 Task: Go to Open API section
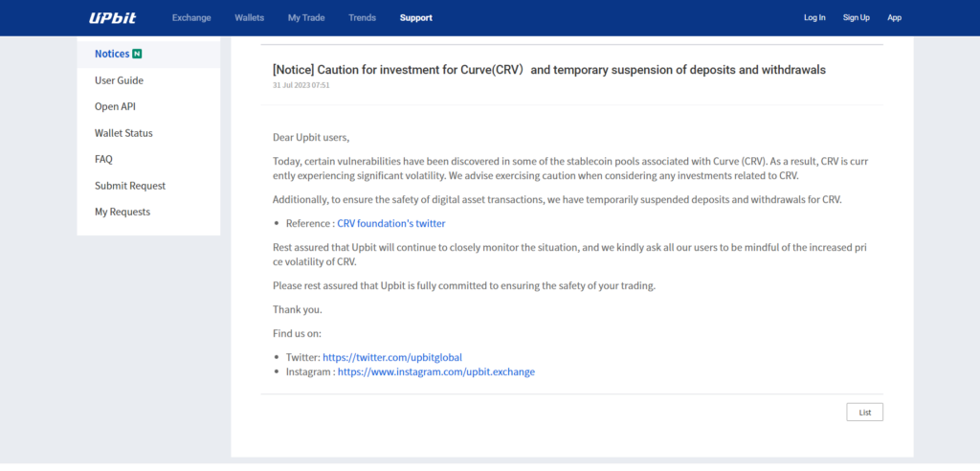[115, 106]
